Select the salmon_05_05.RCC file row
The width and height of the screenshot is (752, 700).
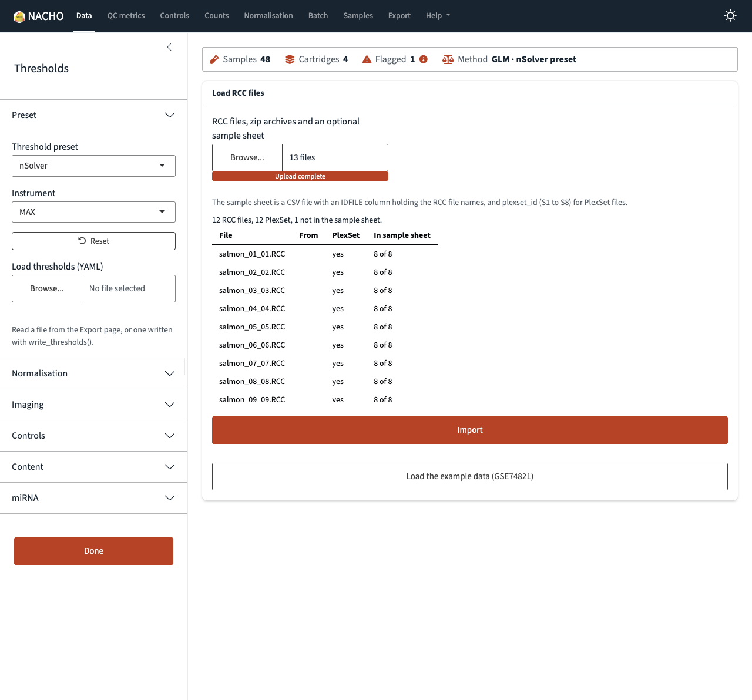click(325, 327)
